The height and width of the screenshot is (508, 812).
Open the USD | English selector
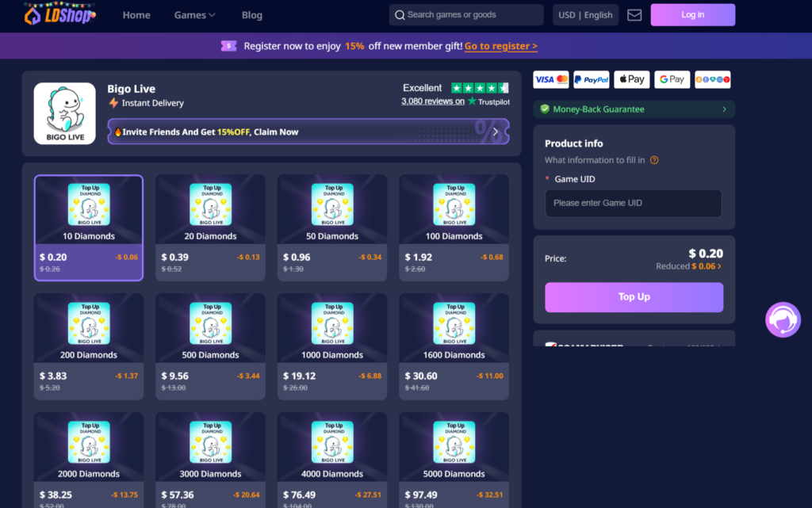(586, 15)
